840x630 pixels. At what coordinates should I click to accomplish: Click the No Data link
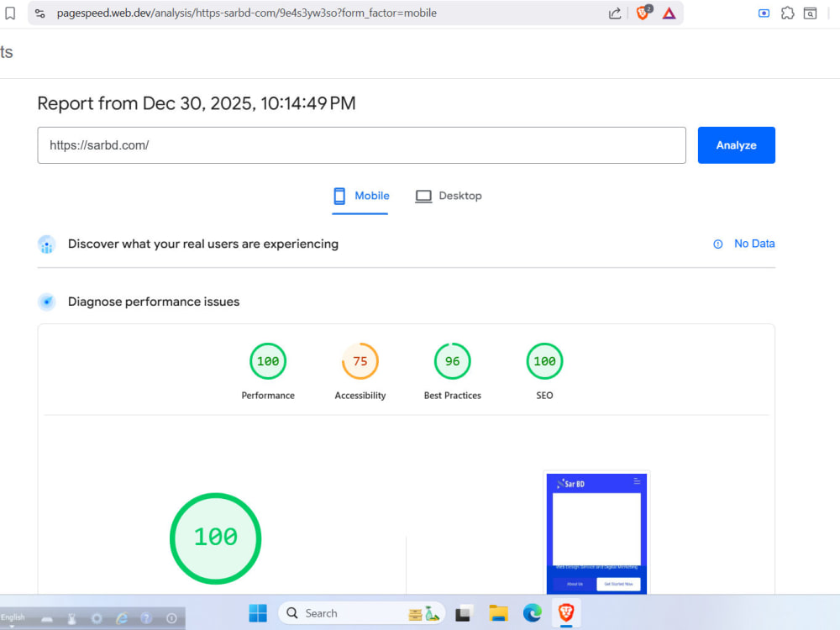(754, 244)
